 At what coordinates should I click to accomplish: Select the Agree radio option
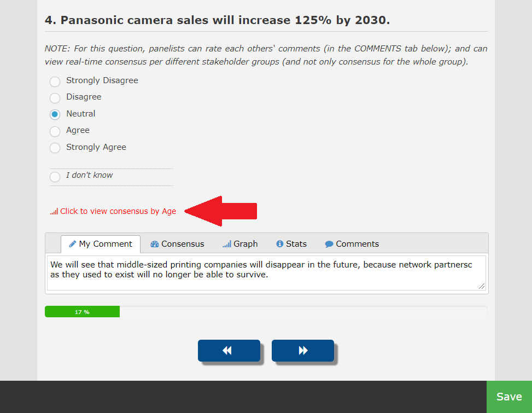click(x=55, y=132)
